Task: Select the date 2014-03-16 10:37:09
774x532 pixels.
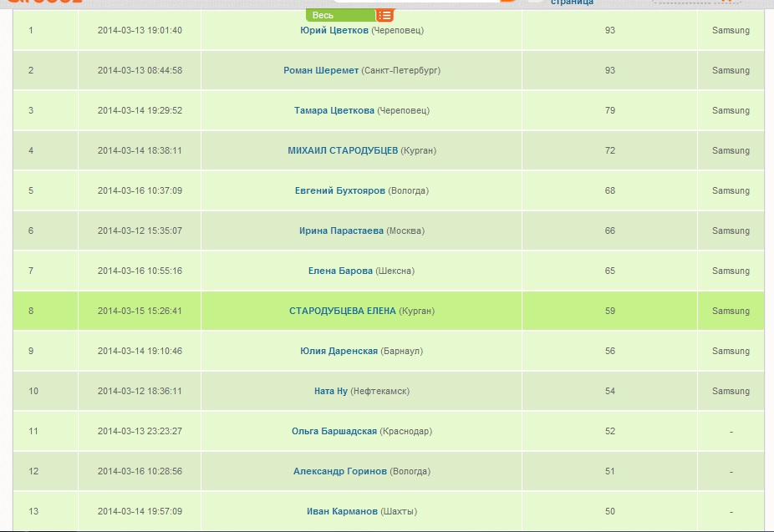Action: tap(140, 190)
